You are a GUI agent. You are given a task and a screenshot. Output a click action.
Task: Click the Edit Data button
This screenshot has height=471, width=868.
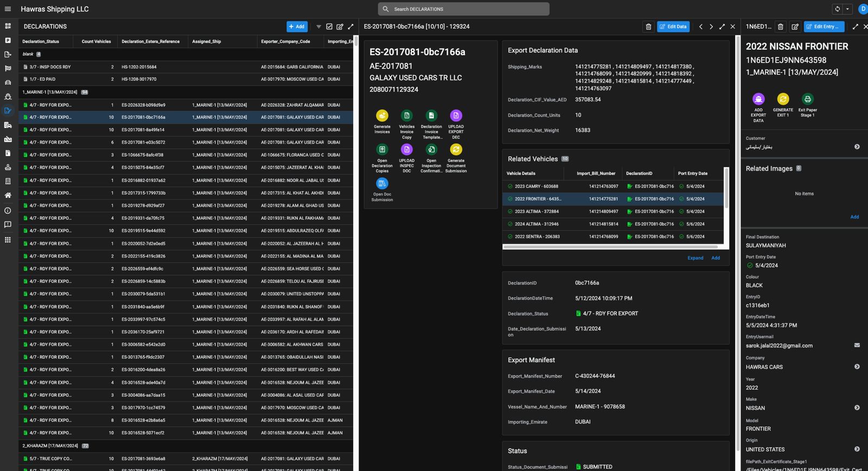point(673,27)
